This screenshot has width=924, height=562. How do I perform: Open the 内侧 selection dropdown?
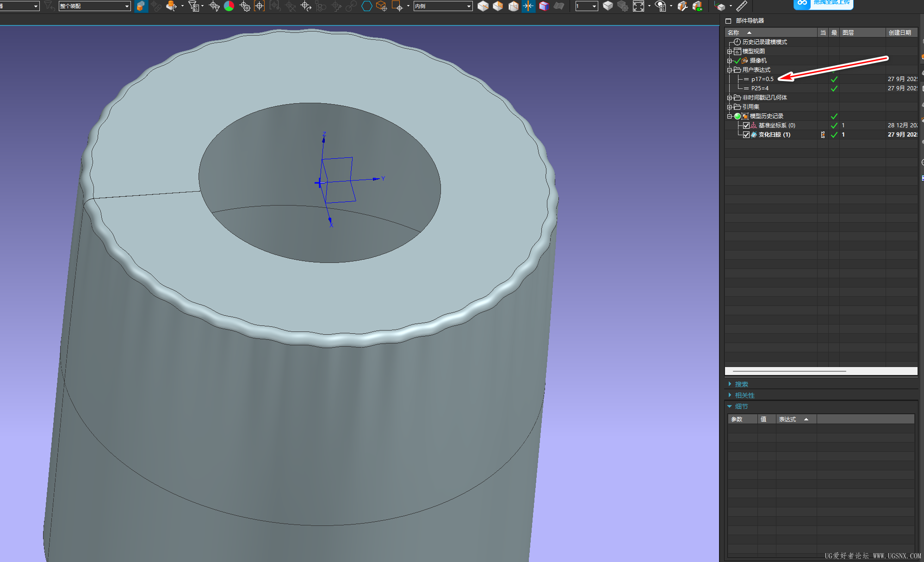click(x=469, y=6)
